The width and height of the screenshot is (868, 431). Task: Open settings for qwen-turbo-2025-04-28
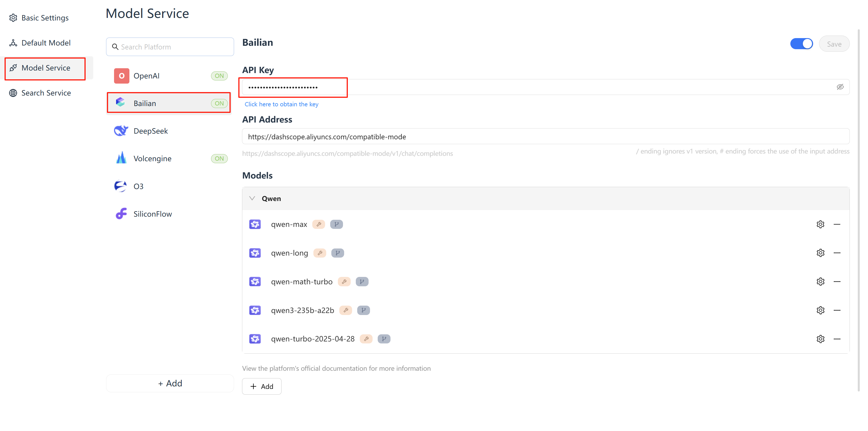click(820, 339)
